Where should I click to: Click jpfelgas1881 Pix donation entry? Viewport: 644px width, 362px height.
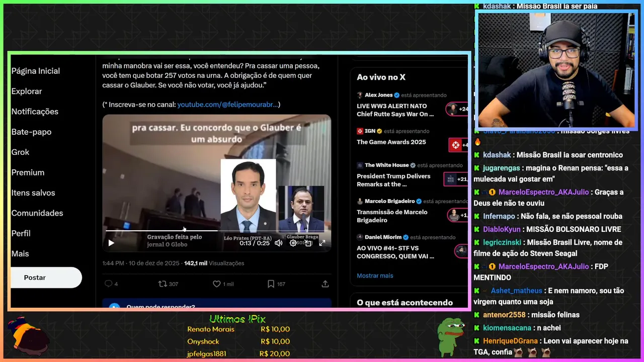click(238, 354)
